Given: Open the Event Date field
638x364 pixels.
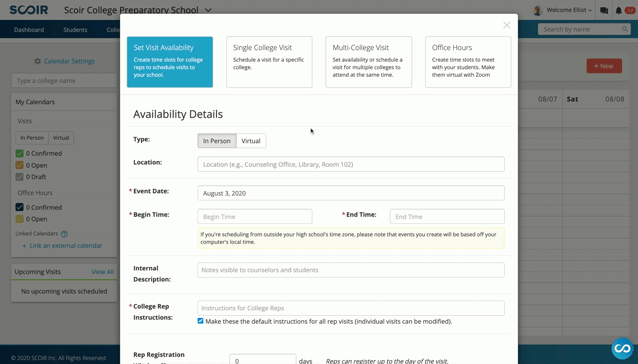Looking at the screenshot, I should pos(351,193).
